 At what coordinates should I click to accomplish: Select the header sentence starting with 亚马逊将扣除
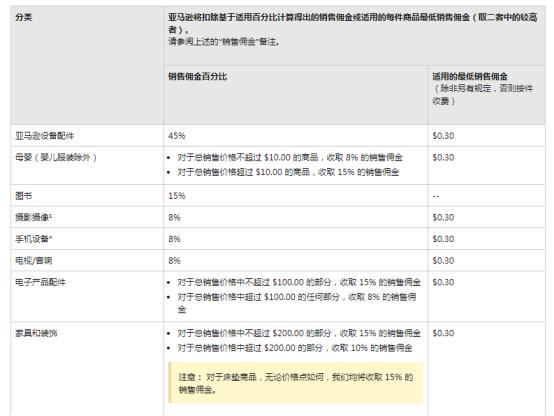pyautogui.click(x=353, y=23)
